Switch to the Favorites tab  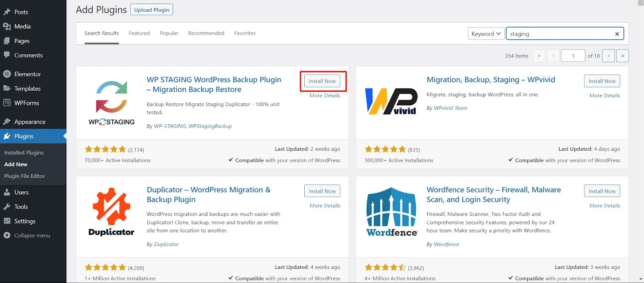click(x=245, y=33)
